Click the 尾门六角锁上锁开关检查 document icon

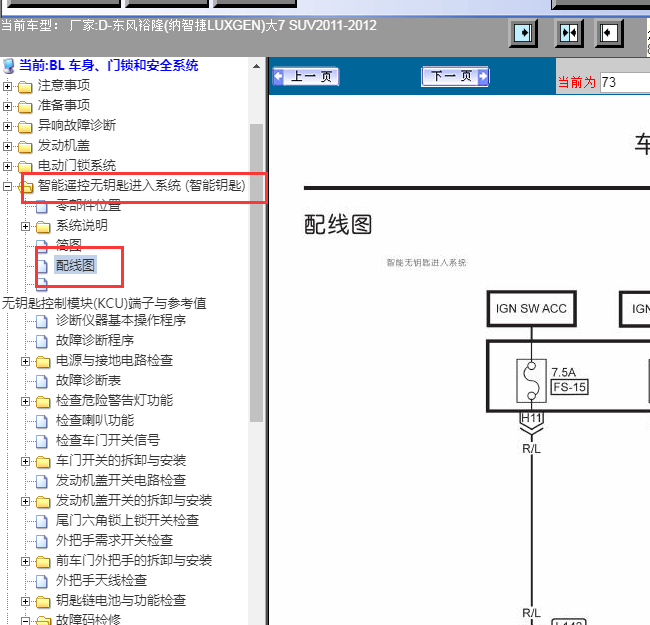(41, 521)
